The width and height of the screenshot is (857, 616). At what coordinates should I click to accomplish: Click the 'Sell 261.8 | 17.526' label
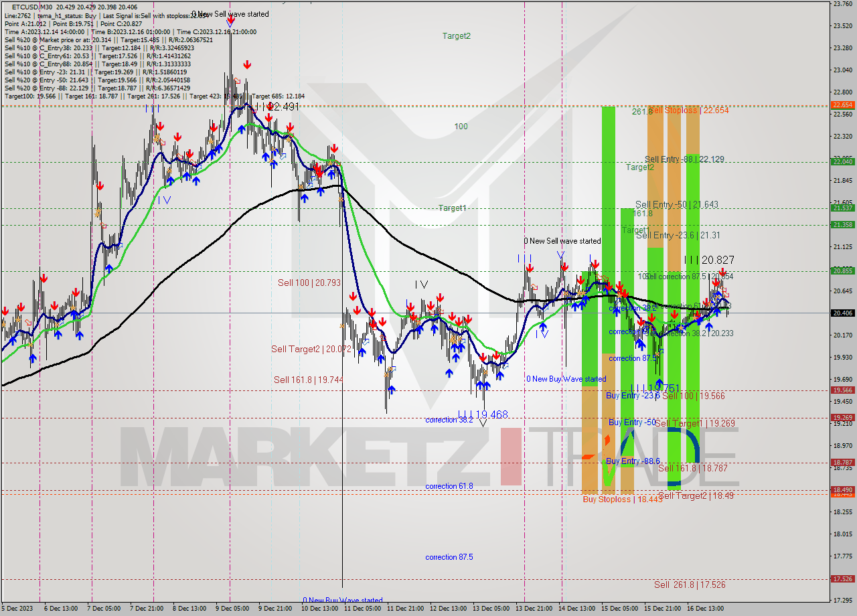coord(690,585)
